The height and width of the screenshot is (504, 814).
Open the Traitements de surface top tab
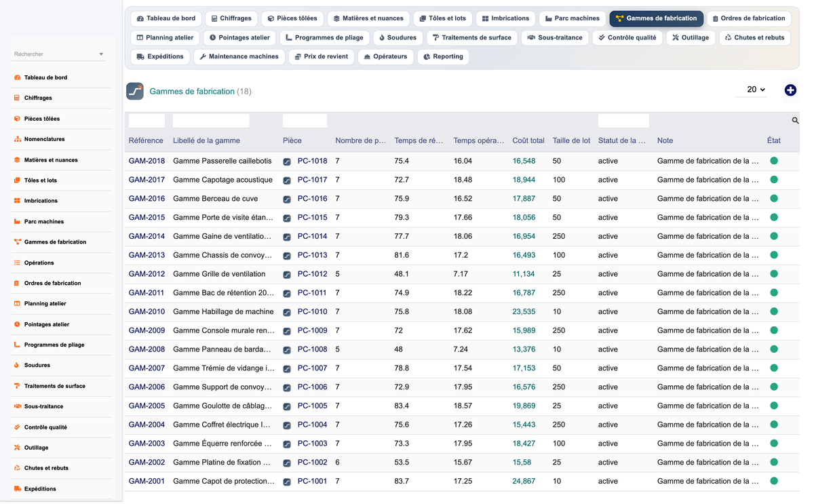[x=472, y=37]
